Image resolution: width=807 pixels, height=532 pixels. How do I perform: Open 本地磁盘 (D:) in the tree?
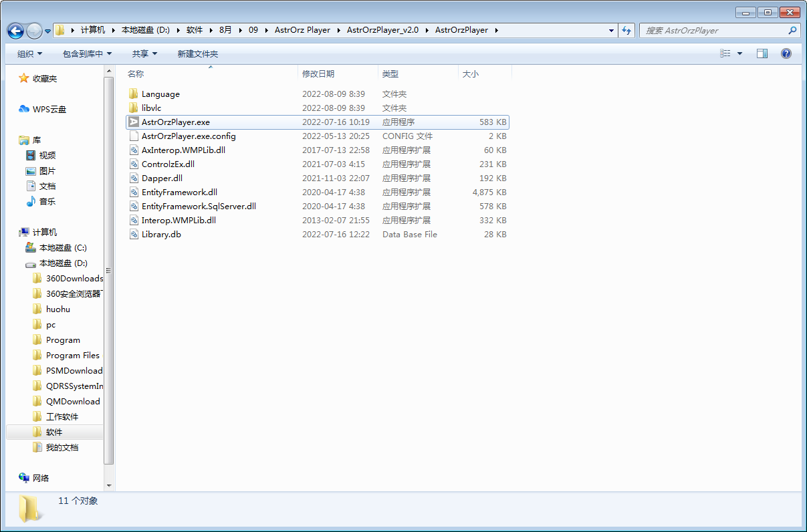(x=63, y=263)
